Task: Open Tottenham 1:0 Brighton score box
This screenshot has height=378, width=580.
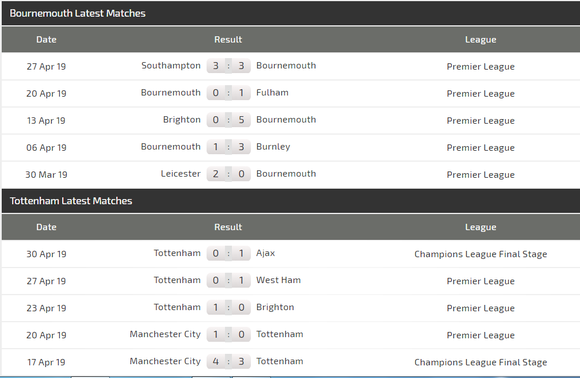Action: click(x=228, y=307)
